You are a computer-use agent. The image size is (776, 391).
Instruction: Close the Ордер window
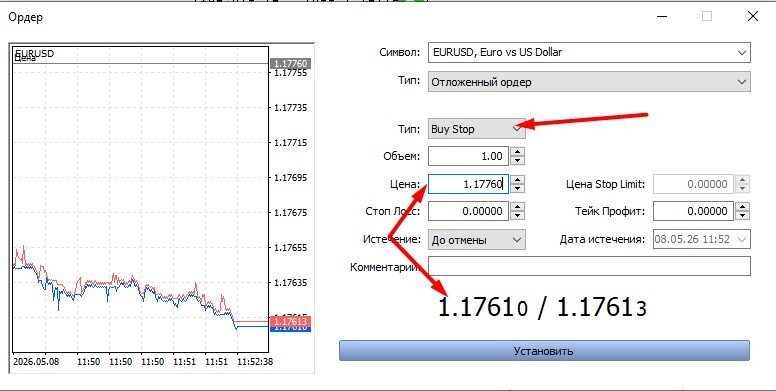(753, 16)
